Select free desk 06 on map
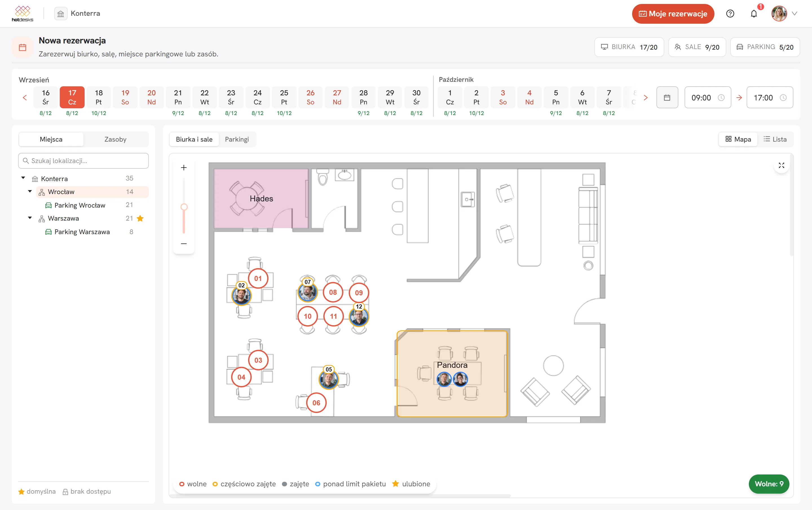 [316, 403]
